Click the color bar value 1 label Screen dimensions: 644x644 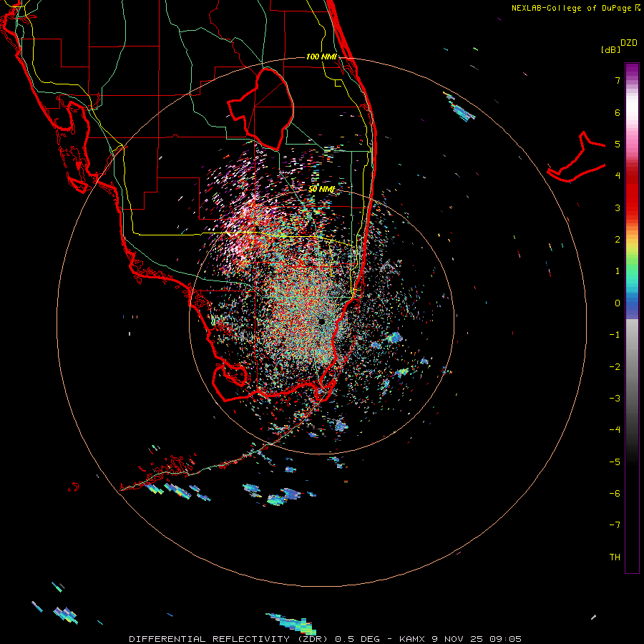click(618, 271)
